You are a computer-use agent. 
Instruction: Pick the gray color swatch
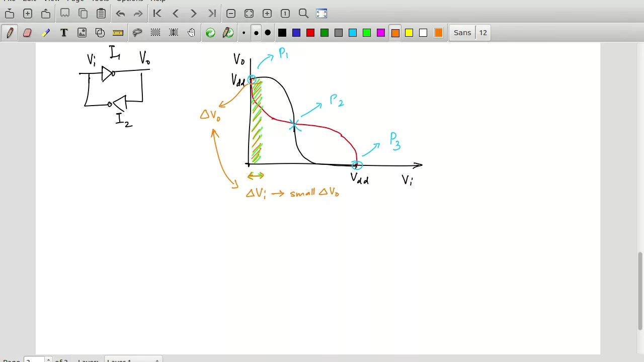tap(339, 33)
